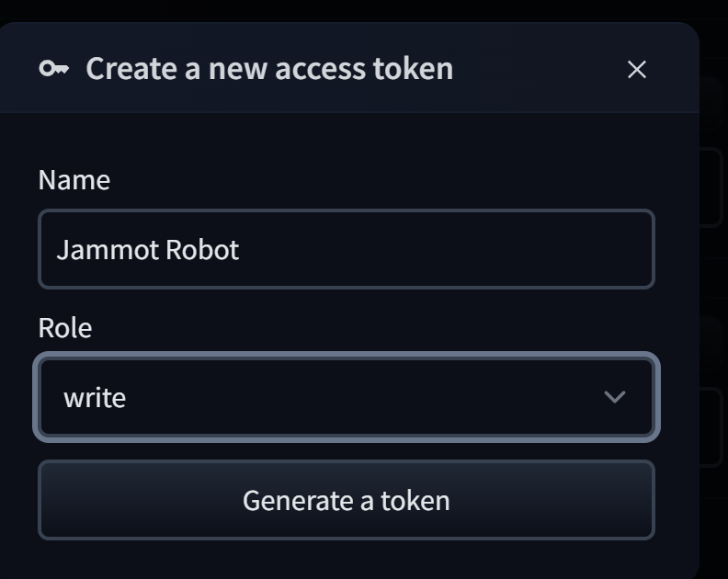This screenshot has height=579, width=728.
Task: Open the Role dropdown showing write
Action: pyautogui.click(x=346, y=397)
